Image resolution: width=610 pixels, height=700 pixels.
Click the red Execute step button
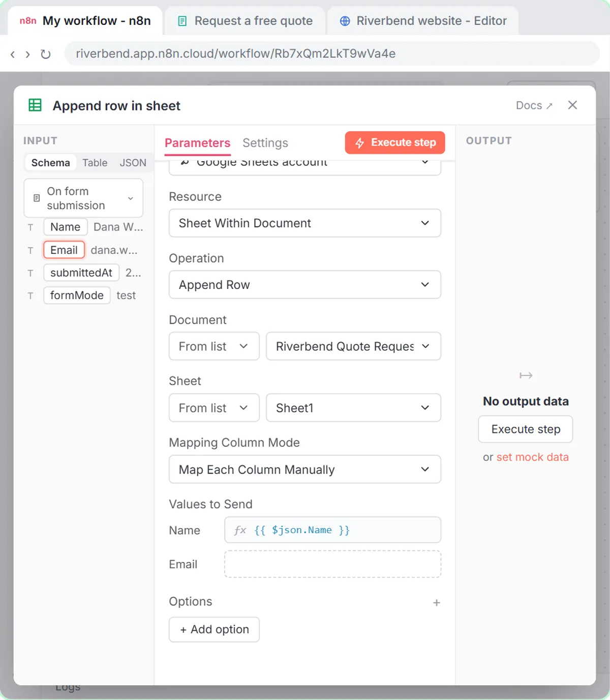click(x=395, y=143)
